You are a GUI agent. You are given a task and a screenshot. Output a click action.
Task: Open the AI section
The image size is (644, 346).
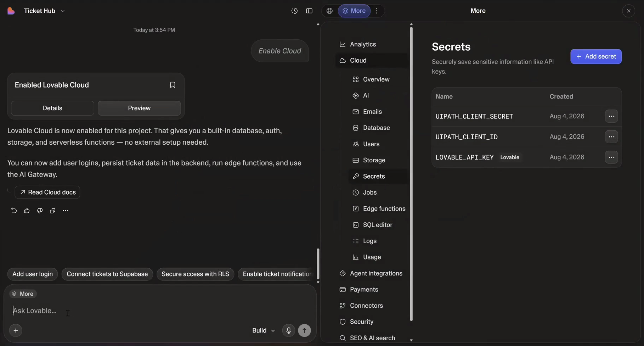(378, 96)
